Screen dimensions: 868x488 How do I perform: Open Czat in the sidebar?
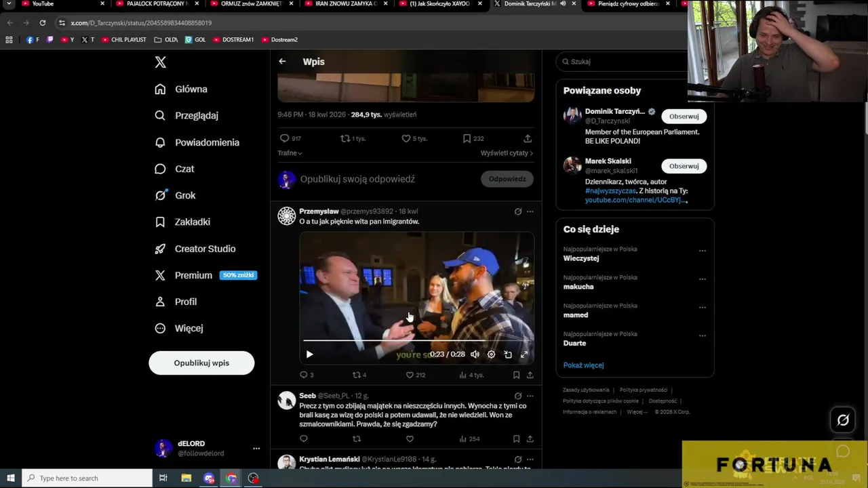click(174, 169)
